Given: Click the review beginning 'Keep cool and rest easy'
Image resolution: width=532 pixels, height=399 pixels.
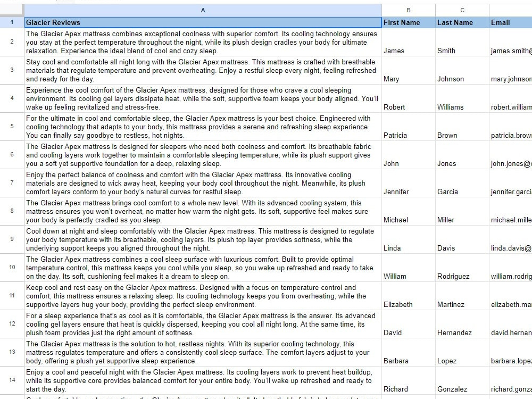Looking at the screenshot, I should pyautogui.click(x=203, y=295).
